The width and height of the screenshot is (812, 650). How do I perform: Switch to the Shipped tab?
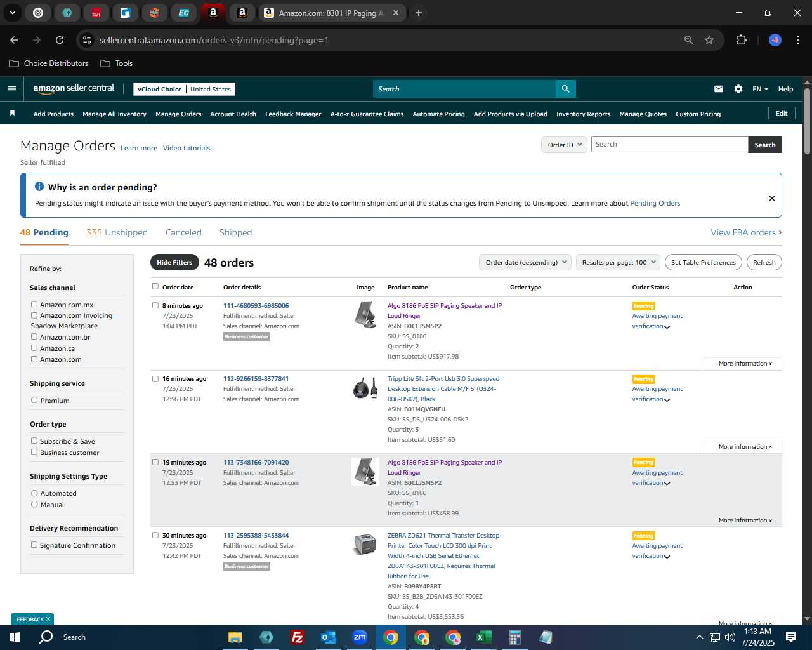coord(235,232)
